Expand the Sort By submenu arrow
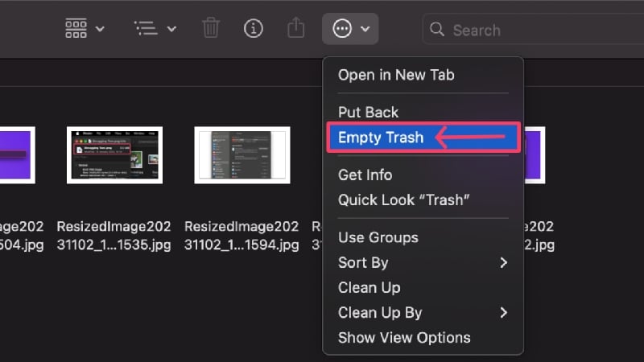644x362 pixels. 504,263
